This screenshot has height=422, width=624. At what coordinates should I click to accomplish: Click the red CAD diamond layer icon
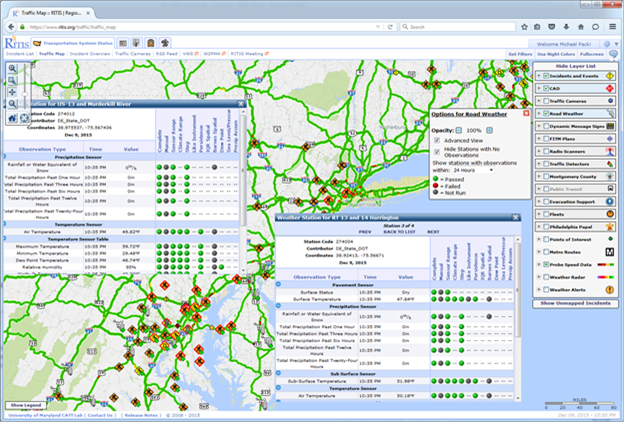coord(610,88)
